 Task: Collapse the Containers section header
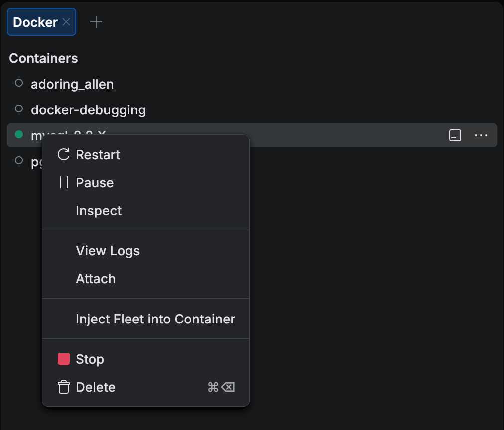[43, 58]
